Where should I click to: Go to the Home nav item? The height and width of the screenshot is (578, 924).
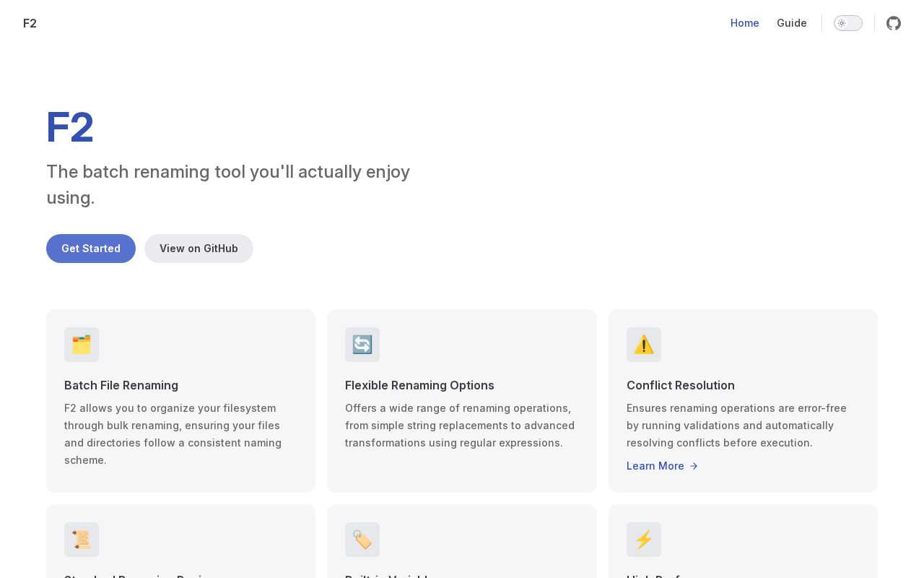[x=744, y=23]
